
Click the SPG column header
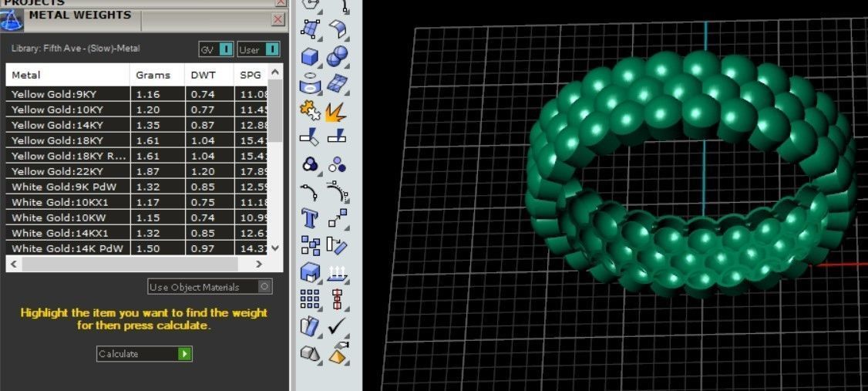click(x=251, y=75)
